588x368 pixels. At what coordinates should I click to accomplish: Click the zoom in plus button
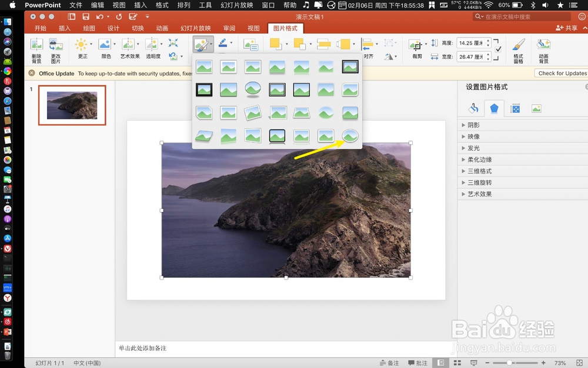point(543,363)
